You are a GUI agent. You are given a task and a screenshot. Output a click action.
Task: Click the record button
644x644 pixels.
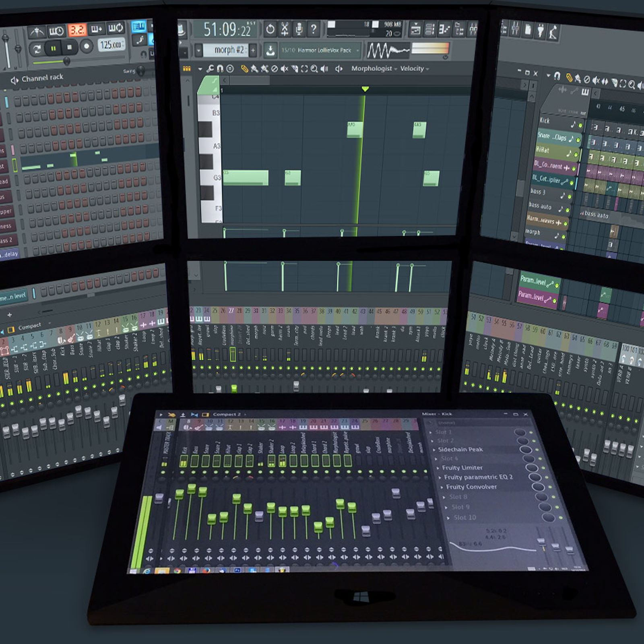point(86,46)
